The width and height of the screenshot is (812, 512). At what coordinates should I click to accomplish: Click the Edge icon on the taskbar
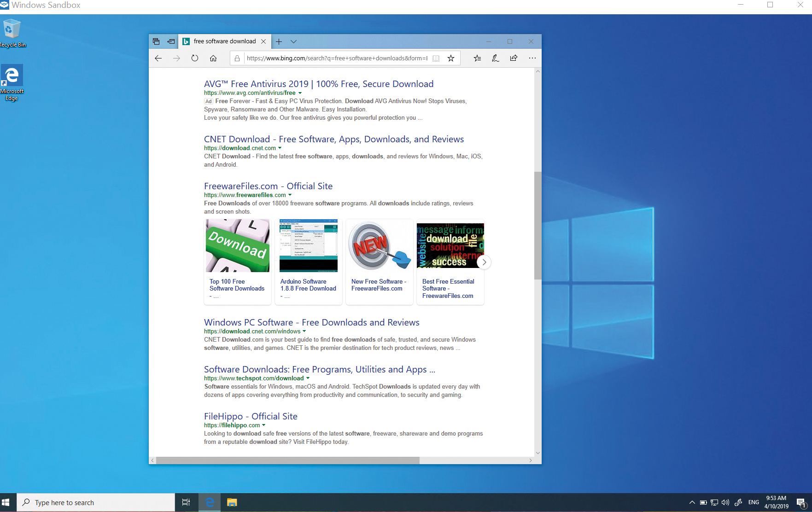210,502
